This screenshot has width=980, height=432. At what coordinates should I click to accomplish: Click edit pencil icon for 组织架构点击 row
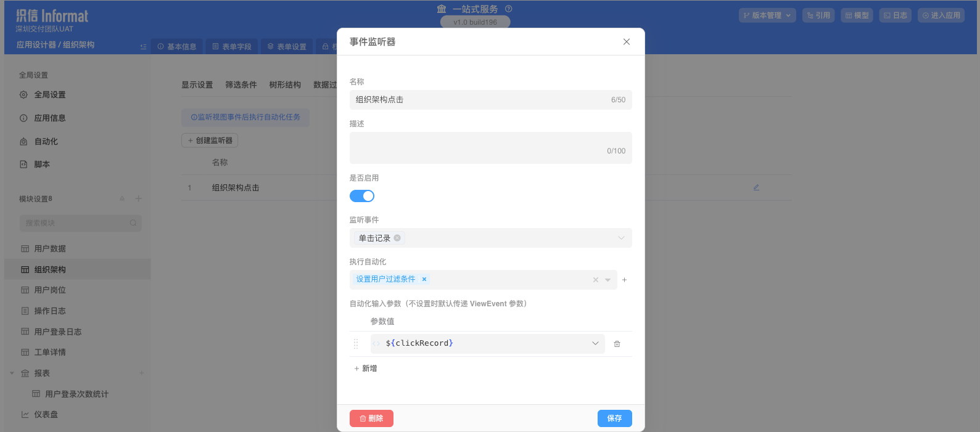click(x=756, y=187)
